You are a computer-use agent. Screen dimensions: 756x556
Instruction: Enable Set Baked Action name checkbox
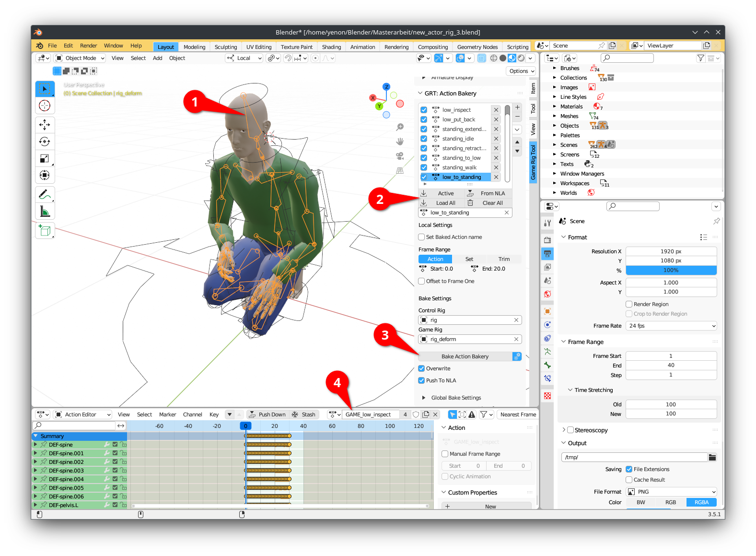point(422,237)
